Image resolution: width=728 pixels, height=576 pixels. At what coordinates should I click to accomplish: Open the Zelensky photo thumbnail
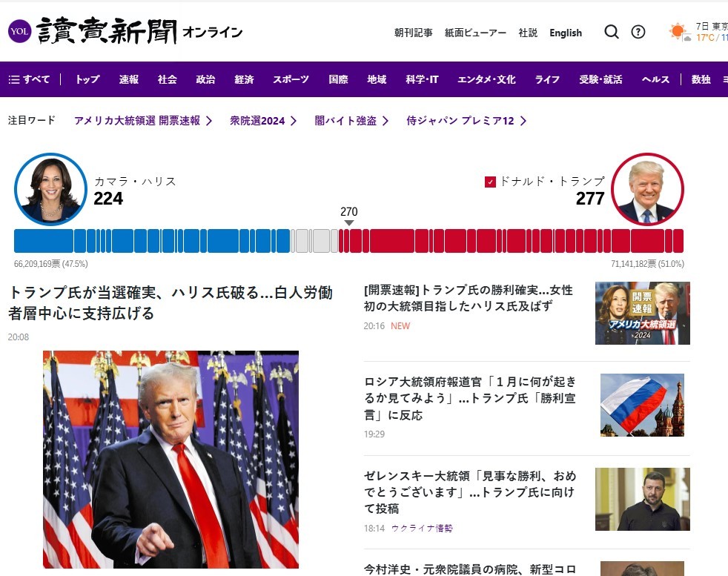pyautogui.click(x=643, y=500)
